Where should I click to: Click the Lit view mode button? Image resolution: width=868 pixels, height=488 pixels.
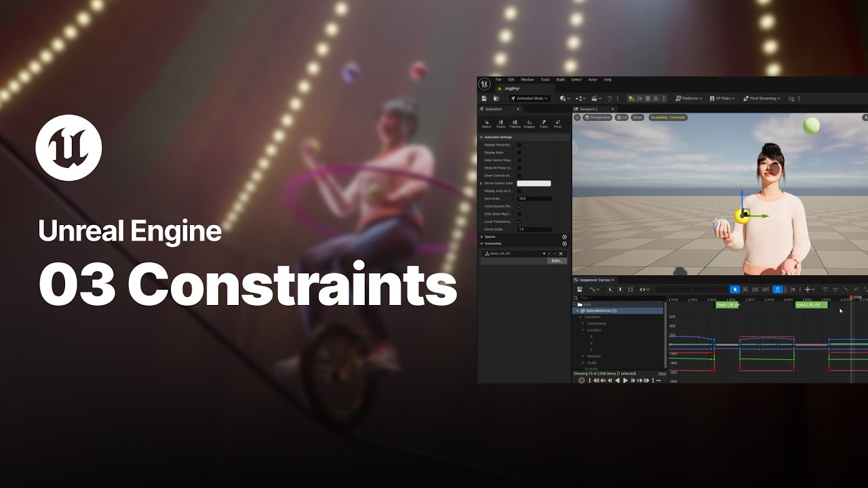click(x=622, y=117)
